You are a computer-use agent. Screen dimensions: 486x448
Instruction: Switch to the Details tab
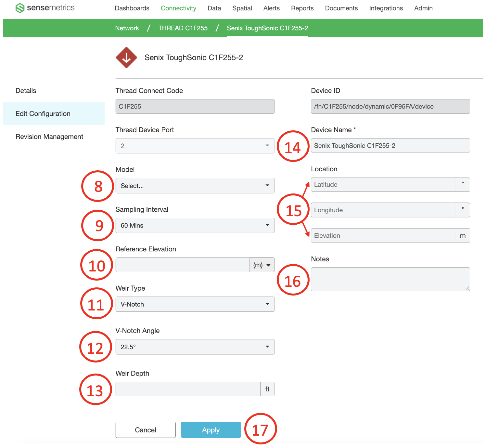(x=26, y=91)
